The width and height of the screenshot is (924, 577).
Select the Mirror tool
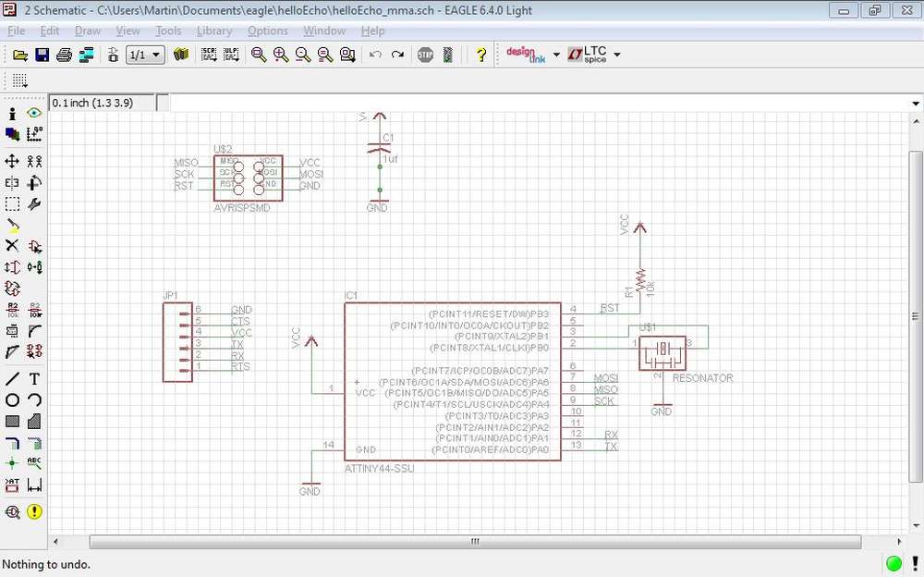(x=12, y=183)
